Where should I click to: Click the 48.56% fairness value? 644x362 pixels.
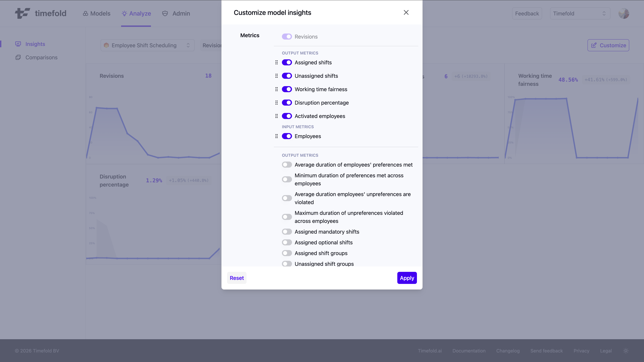click(568, 80)
